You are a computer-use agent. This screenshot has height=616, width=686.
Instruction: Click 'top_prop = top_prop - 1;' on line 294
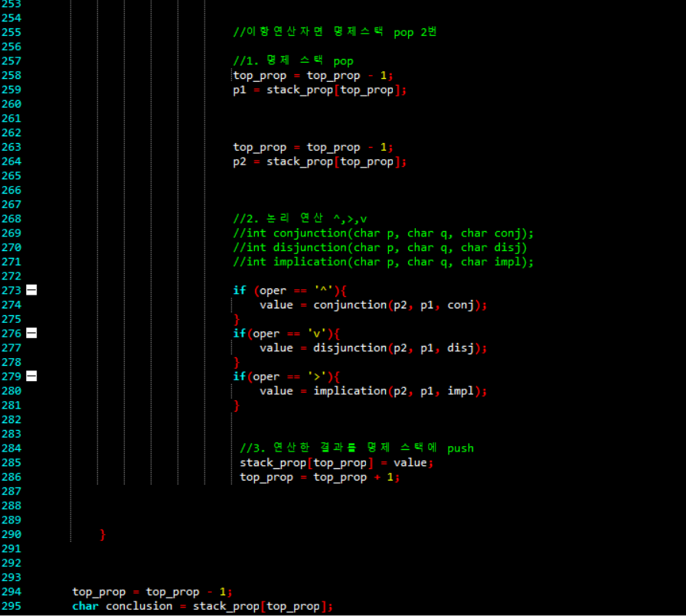(x=152, y=592)
